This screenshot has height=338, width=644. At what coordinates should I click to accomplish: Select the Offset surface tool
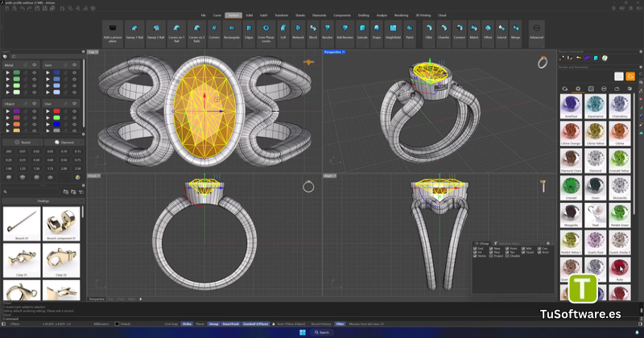[488, 32]
